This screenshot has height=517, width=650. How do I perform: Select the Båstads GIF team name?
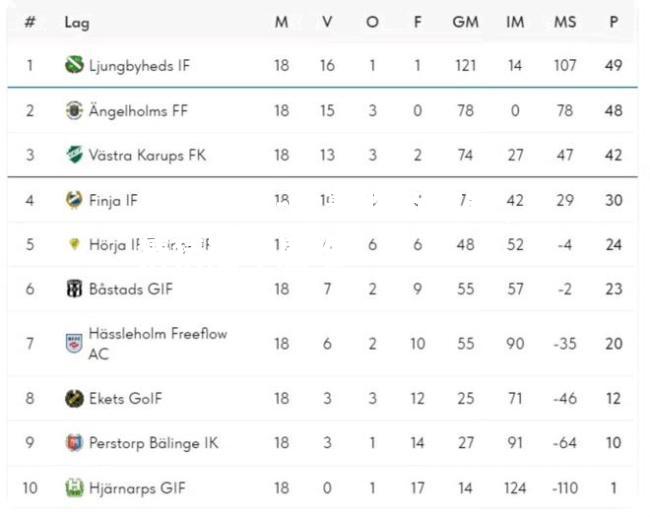pyautogui.click(x=131, y=289)
